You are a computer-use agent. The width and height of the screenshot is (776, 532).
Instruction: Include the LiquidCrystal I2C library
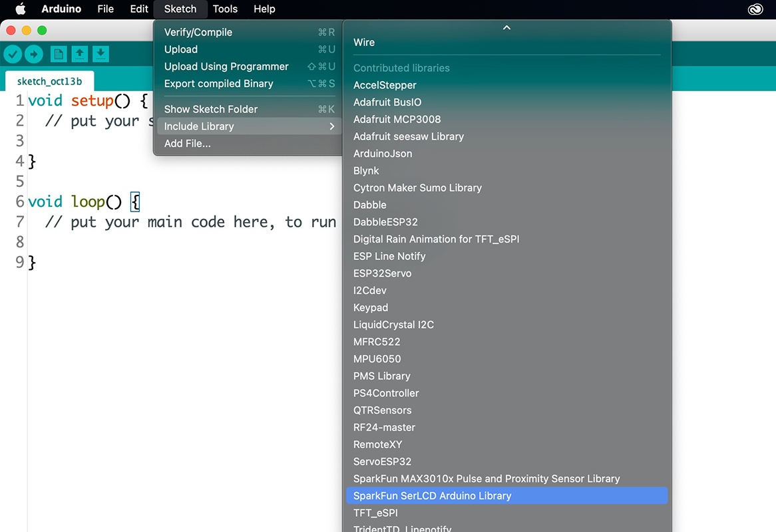[506, 325]
